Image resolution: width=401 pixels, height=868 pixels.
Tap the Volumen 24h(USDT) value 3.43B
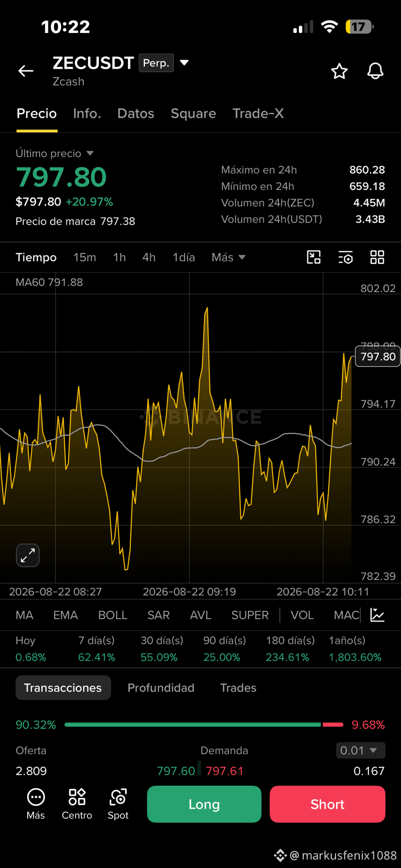(370, 219)
